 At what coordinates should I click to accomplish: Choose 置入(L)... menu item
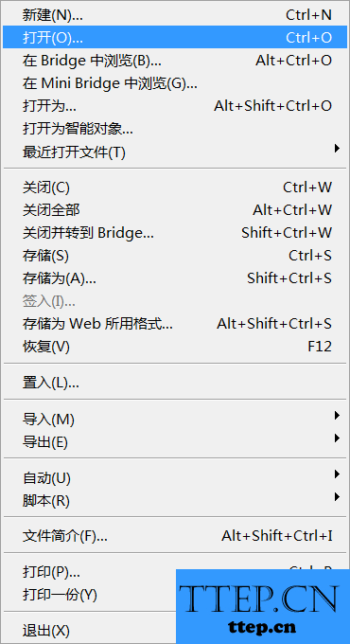point(175,383)
